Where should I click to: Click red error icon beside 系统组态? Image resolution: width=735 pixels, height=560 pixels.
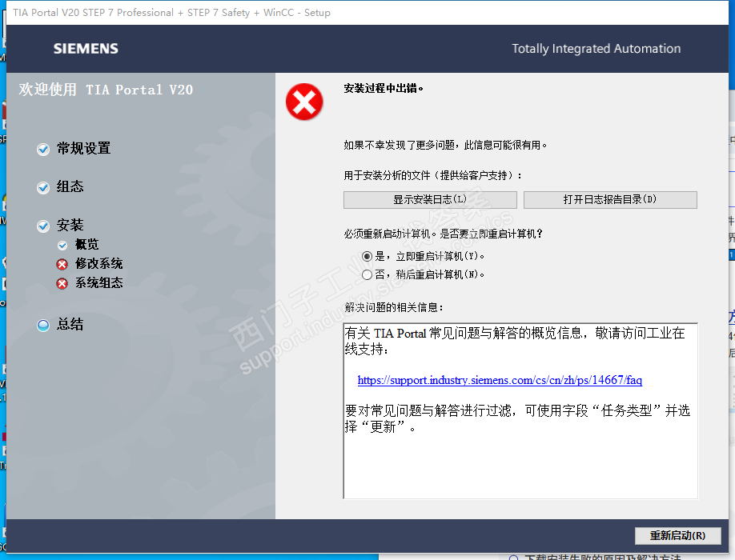click(x=62, y=284)
